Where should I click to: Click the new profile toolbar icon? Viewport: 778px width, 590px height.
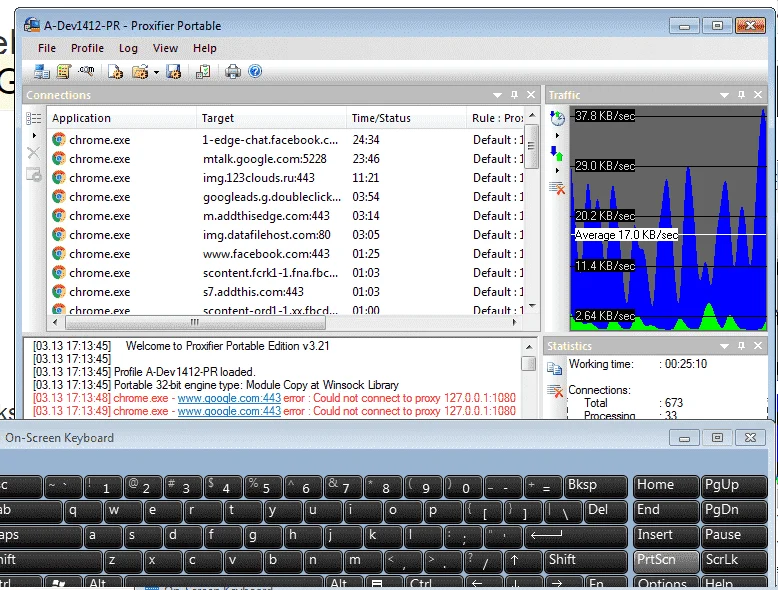coord(116,71)
